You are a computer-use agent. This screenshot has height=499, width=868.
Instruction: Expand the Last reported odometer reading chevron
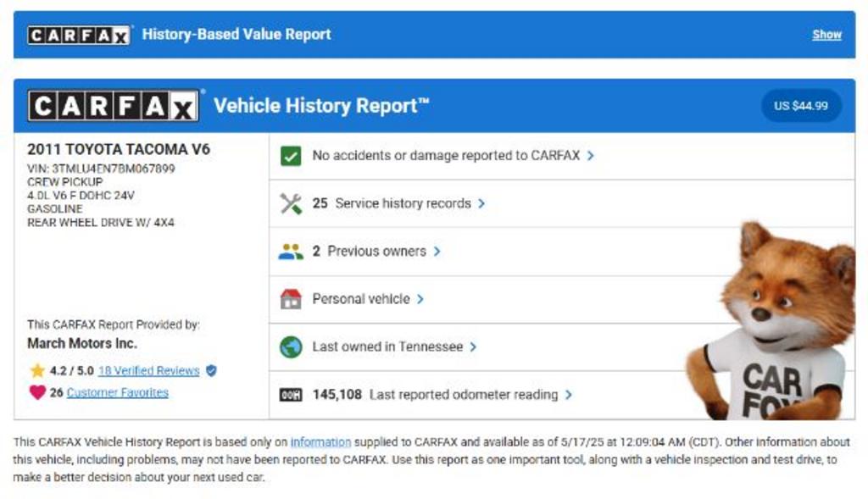tap(568, 395)
